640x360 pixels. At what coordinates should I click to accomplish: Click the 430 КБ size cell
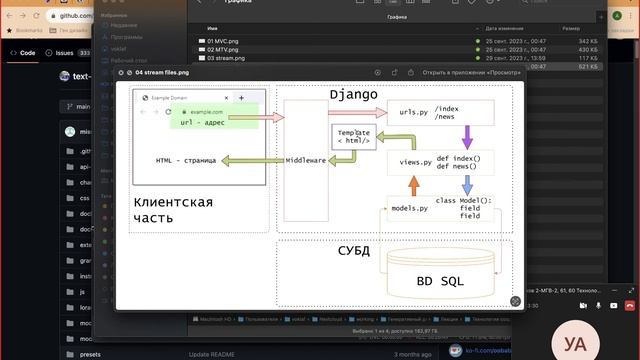tap(588, 50)
